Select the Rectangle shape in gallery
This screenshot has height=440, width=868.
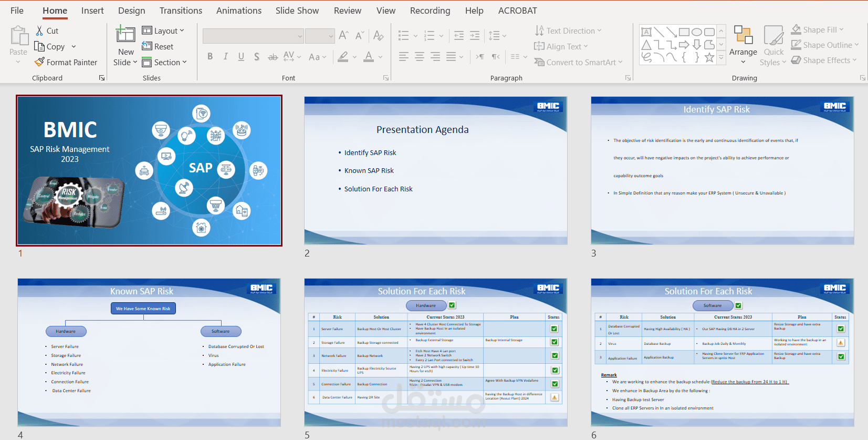coord(684,32)
